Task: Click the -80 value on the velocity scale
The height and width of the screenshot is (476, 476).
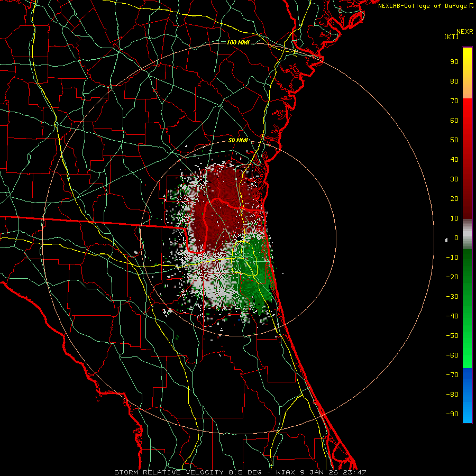Action: tap(452, 395)
